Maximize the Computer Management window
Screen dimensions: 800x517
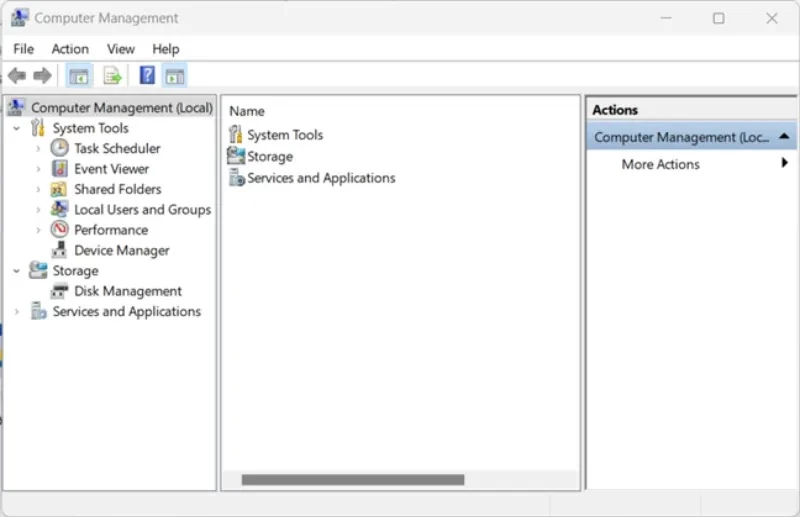718,18
